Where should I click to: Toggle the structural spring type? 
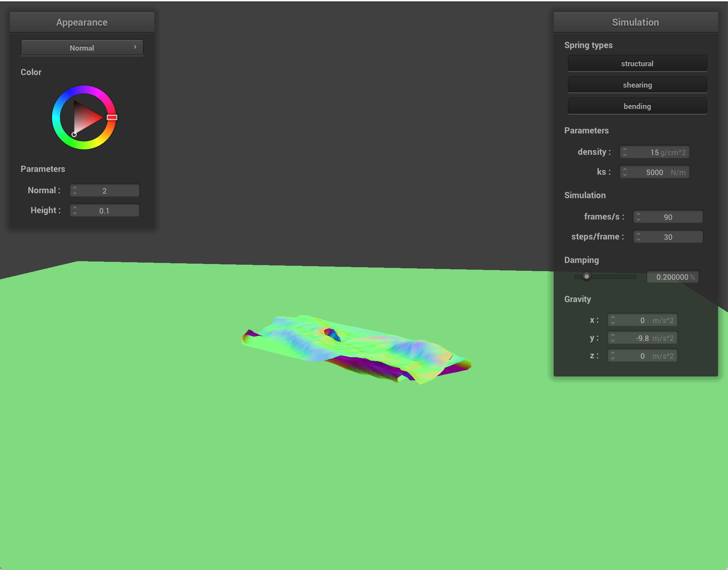click(x=637, y=63)
